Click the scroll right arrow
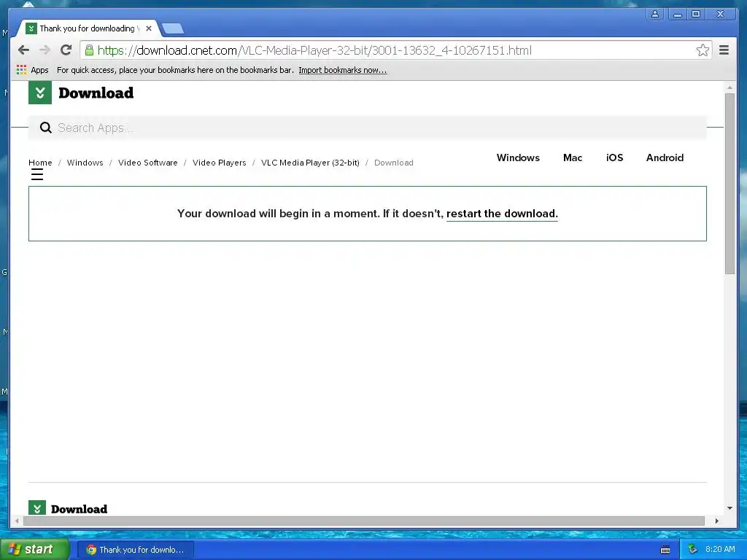Viewport: 747px width, 560px height. [x=717, y=521]
